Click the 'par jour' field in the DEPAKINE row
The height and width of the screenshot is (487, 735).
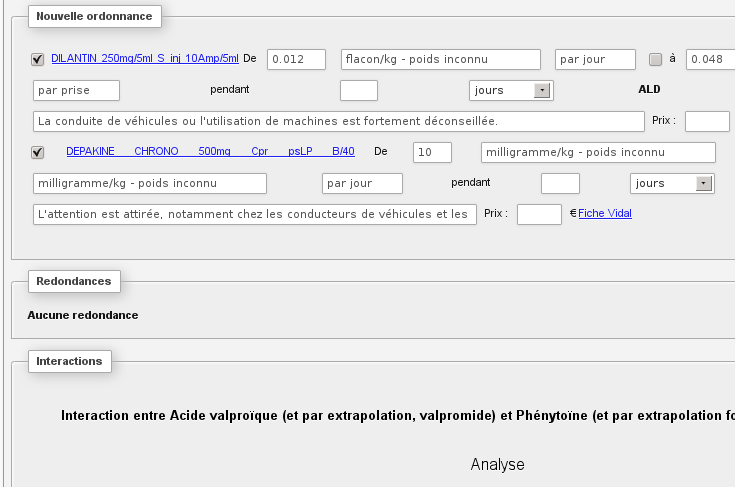click(362, 183)
